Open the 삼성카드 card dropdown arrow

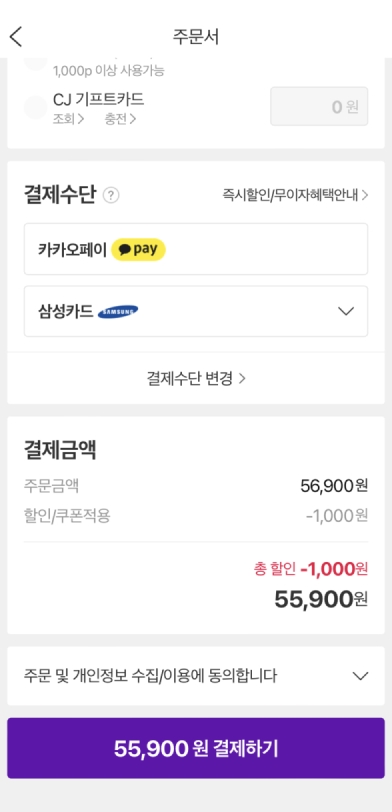click(345, 311)
